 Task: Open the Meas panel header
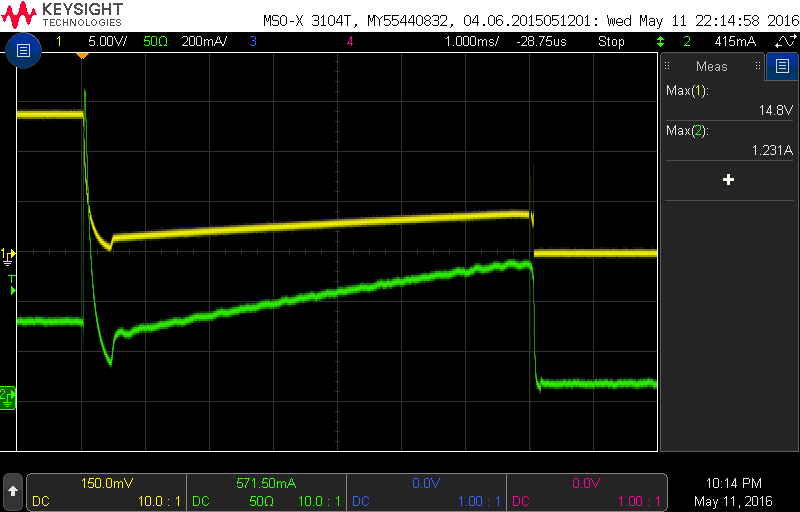click(712, 66)
